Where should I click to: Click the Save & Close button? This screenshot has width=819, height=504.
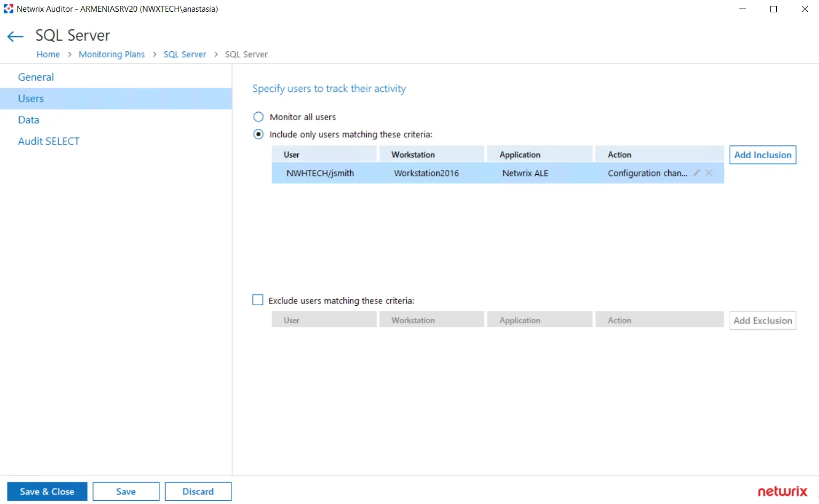tap(47, 492)
